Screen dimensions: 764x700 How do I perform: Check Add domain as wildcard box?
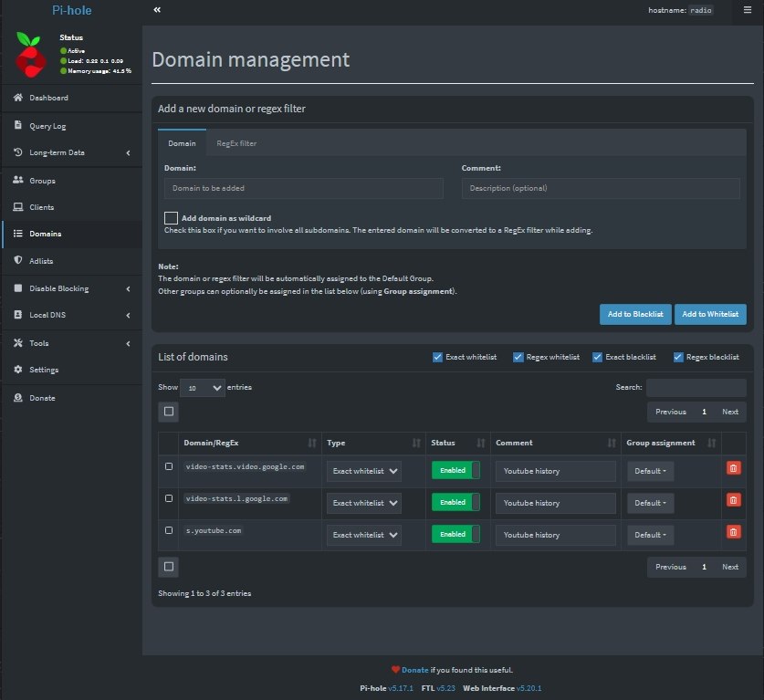pos(171,218)
